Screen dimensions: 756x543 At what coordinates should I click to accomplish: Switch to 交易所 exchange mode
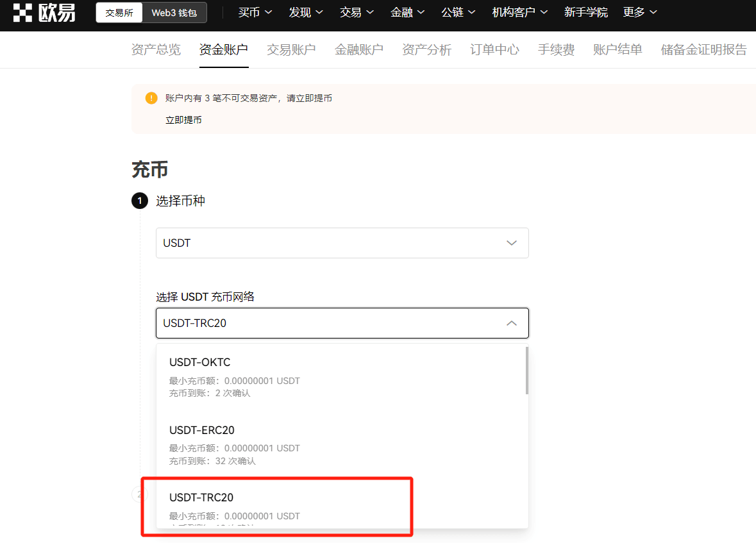click(x=119, y=13)
